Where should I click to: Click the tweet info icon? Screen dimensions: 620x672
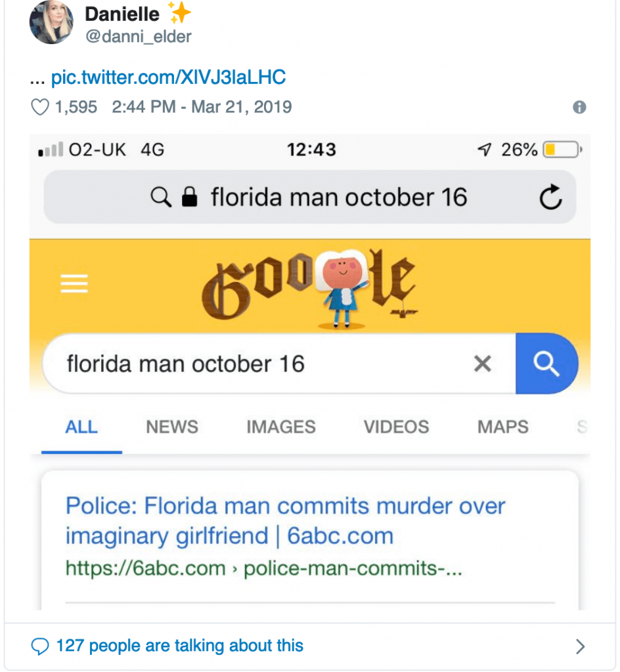click(x=579, y=107)
